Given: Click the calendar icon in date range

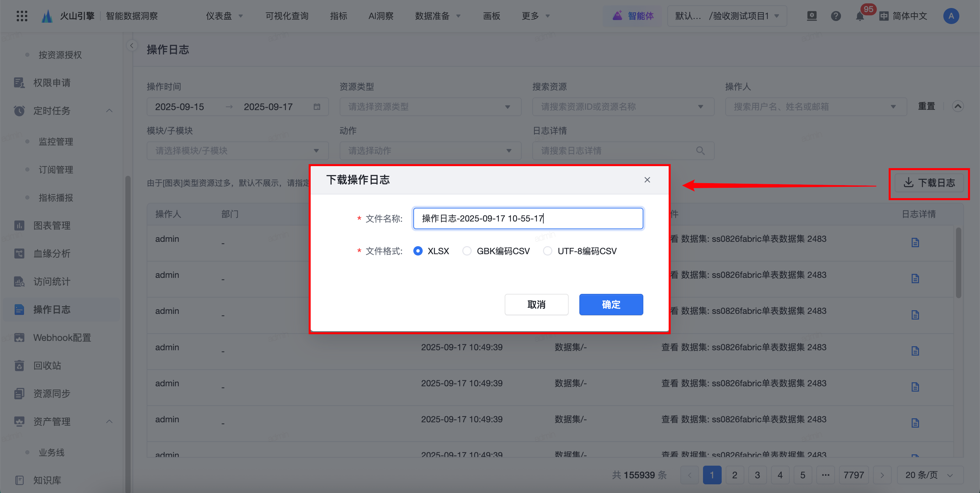Looking at the screenshot, I should coord(317,107).
